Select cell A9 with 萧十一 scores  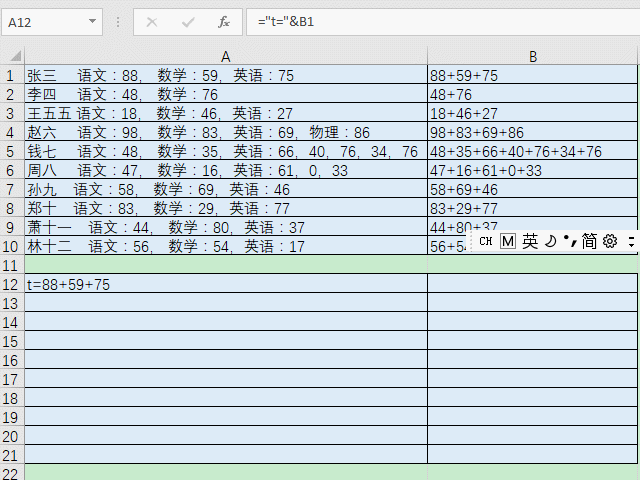[226, 228]
